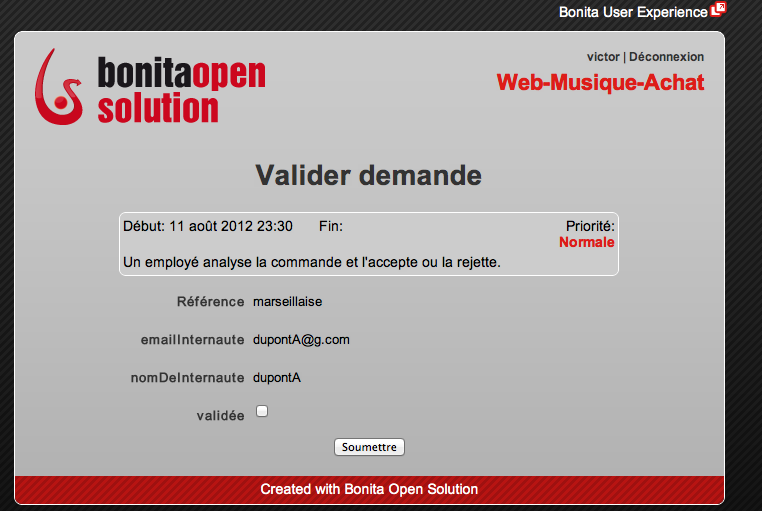Select the bonita open solution logo text

[x=181, y=90]
